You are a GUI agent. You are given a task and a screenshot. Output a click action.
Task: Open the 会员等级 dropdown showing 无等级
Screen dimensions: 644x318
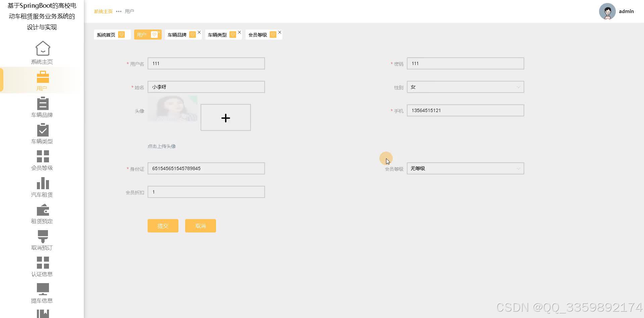point(466,168)
